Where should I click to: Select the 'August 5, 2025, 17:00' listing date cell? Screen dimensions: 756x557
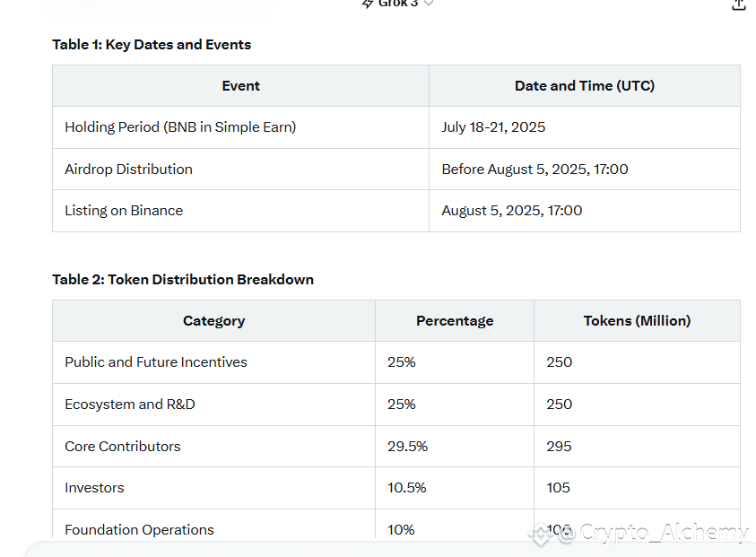click(x=585, y=211)
